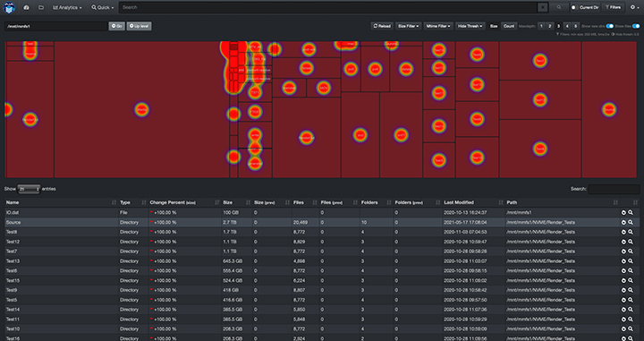Open the Hide Thresh dropdown
This screenshot has width=644, height=341.
(470, 26)
